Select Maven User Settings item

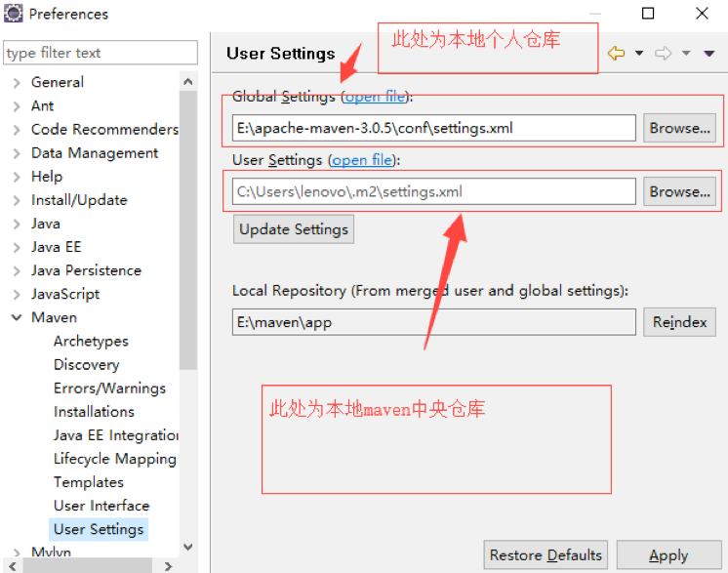click(99, 529)
